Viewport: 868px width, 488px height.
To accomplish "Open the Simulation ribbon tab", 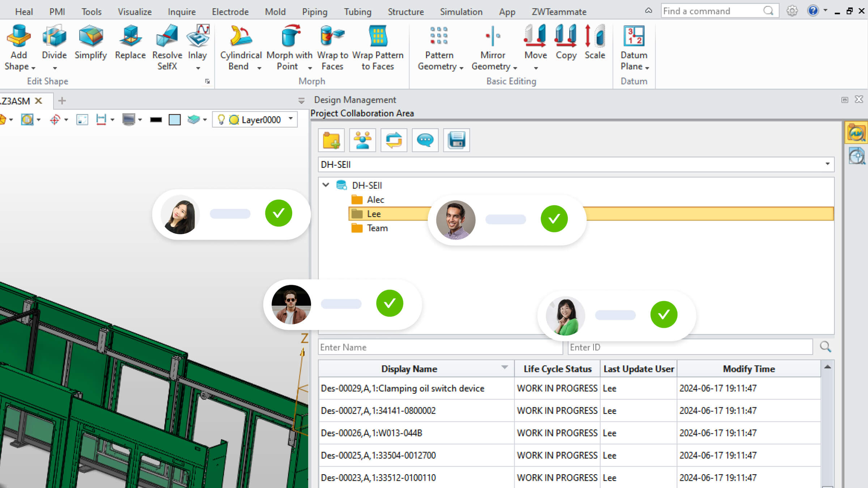I will pos(461,12).
